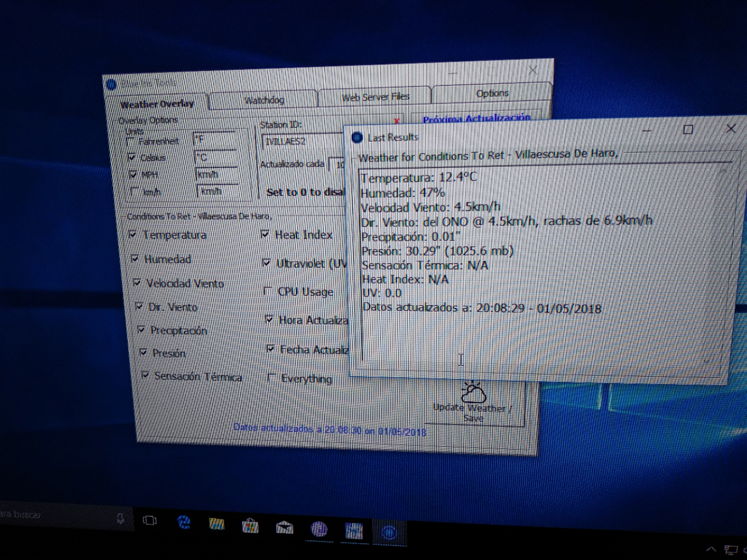Open the Microsoft Store taskbar icon
This screenshot has width=747, height=560.
pos(250,526)
